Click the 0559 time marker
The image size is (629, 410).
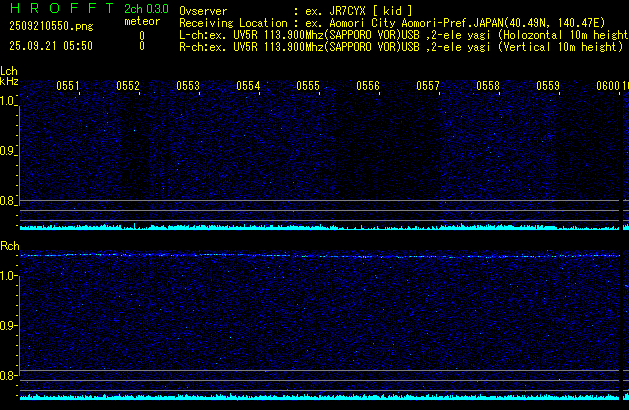pos(548,87)
